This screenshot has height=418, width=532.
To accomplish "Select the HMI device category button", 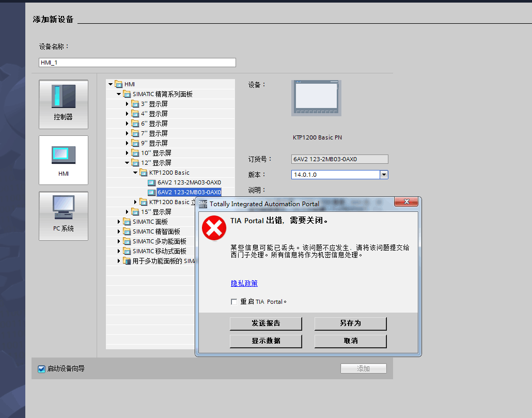I will click(x=64, y=160).
